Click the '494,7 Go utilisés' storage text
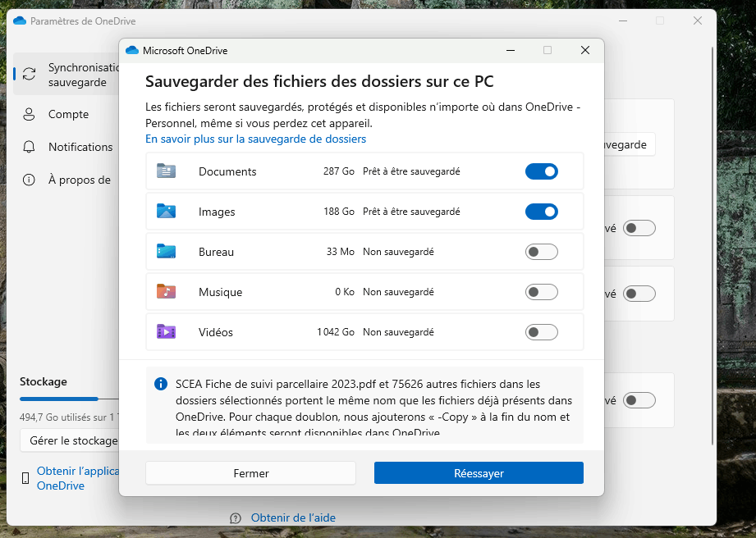The image size is (756, 538). 69,417
